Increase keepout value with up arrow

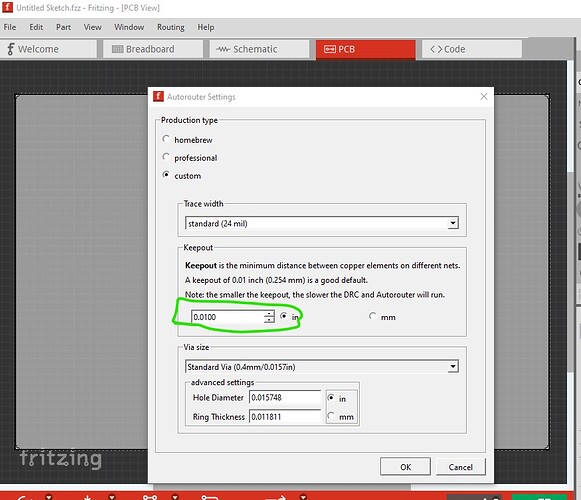click(269, 314)
